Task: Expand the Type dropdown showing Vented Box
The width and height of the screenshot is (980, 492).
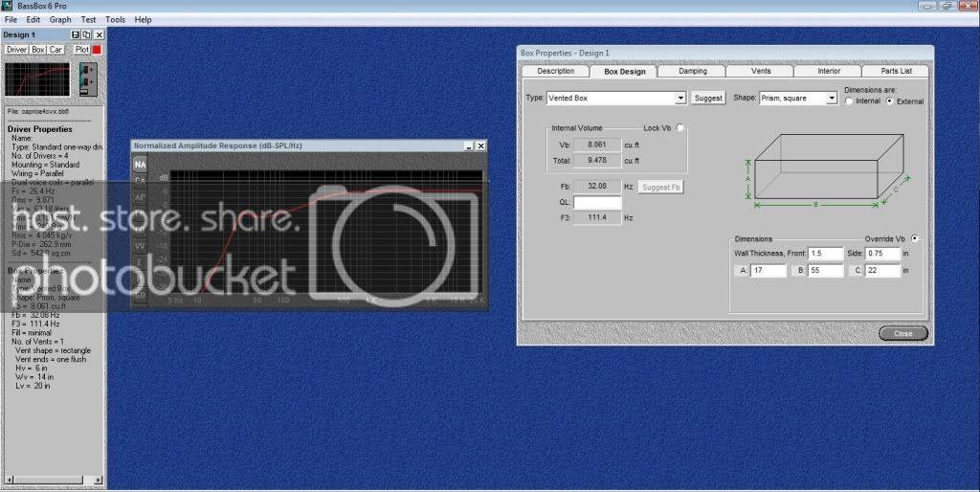Action: (x=680, y=99)
